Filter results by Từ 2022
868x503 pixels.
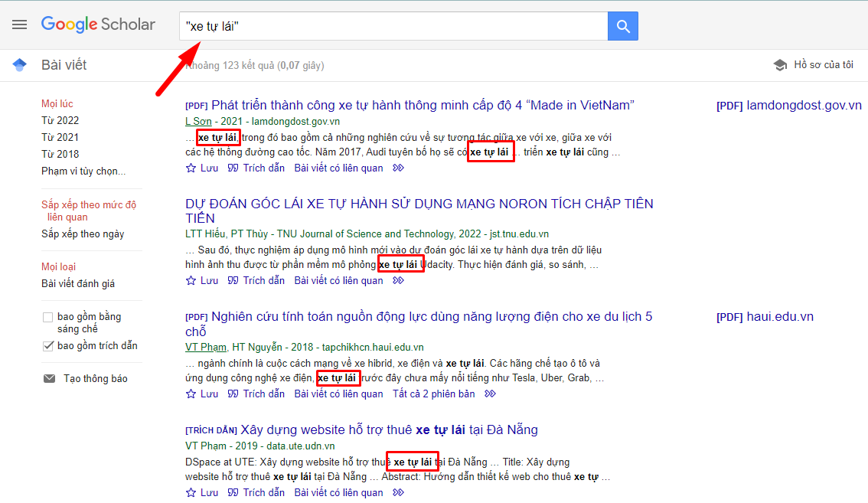(x=60, y=120)
